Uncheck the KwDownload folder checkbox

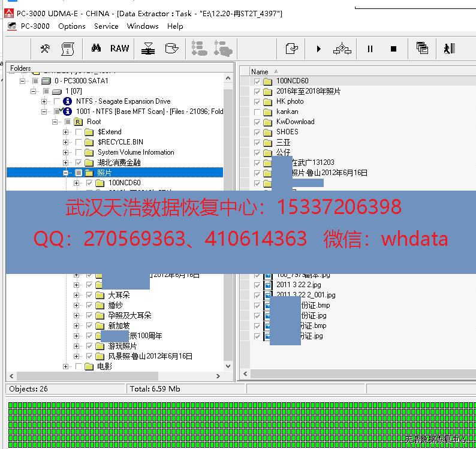tap(257, 122)
